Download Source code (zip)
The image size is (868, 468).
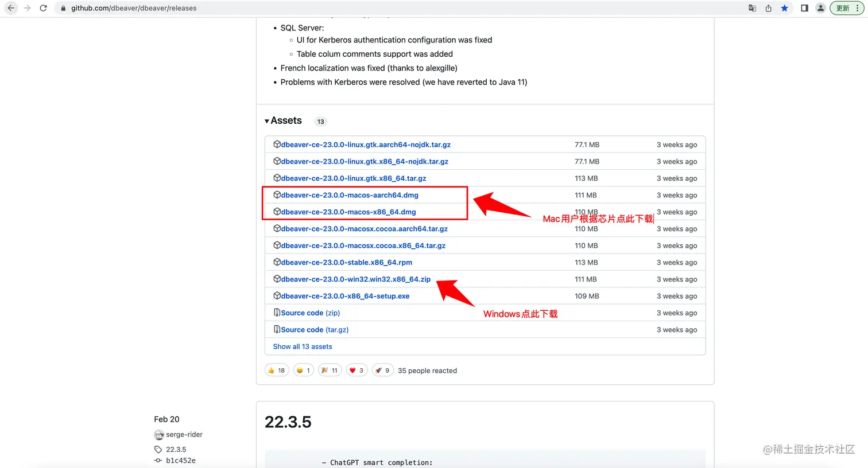coord(311,313)
